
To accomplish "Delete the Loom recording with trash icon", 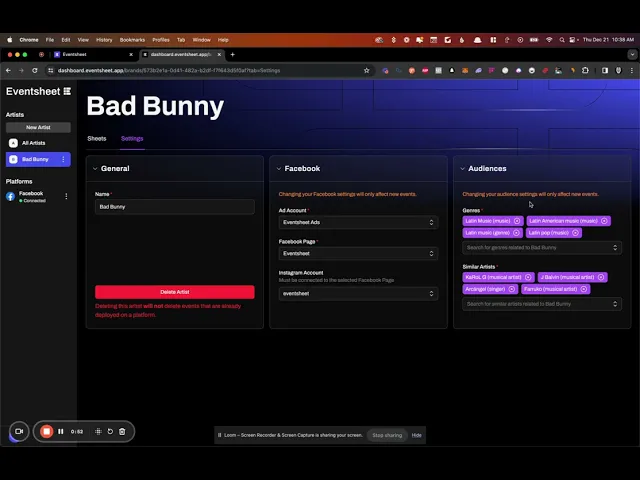I will pos(122,431).
